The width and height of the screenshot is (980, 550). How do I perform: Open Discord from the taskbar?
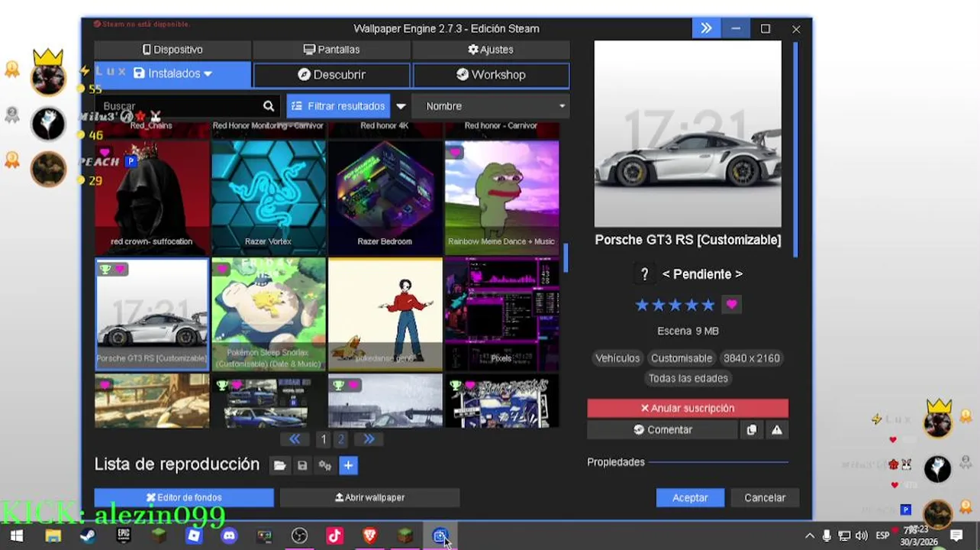[229, 536]
